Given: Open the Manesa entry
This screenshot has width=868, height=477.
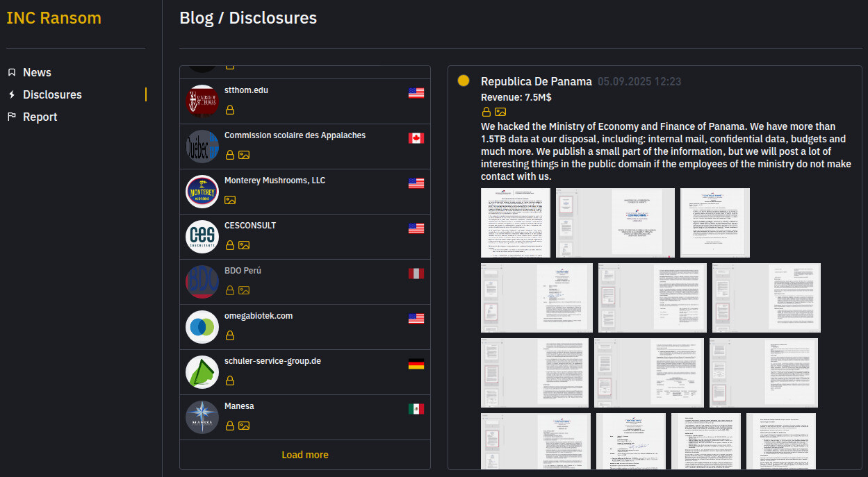Looking at the screenshot, I should click(305, 417).
